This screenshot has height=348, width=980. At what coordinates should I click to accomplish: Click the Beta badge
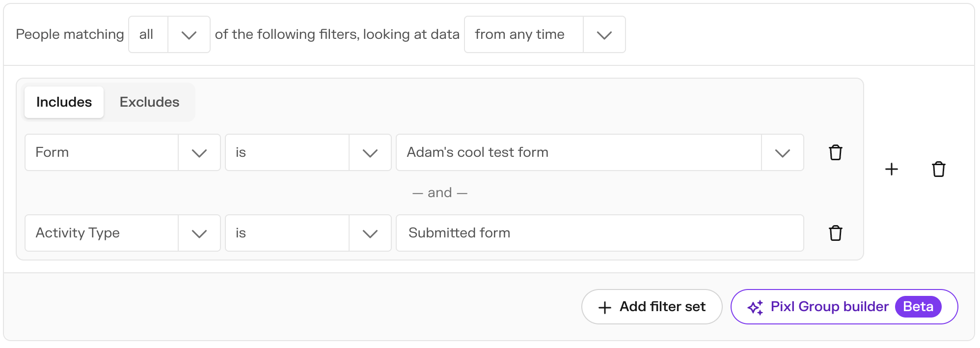coord(918,307)
